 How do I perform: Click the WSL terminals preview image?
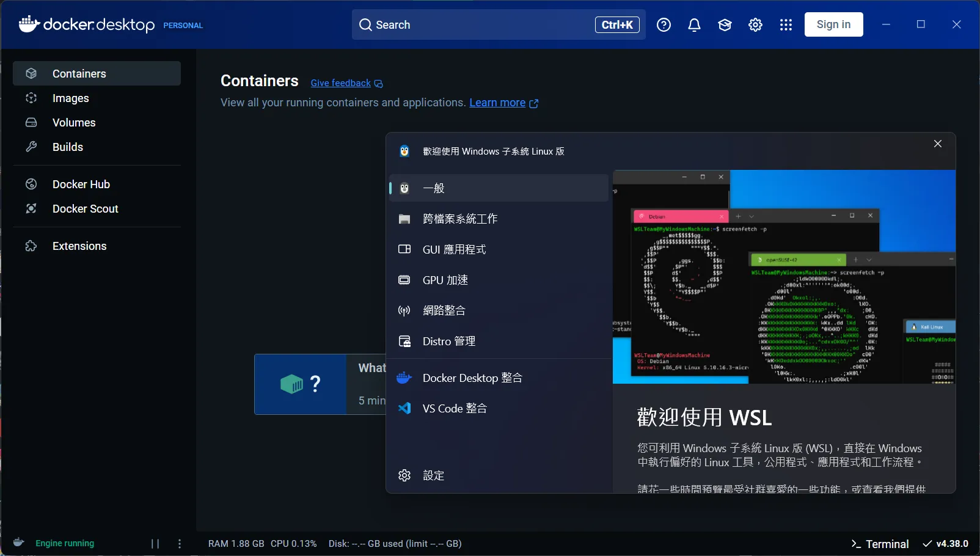[x=784, y=277]
